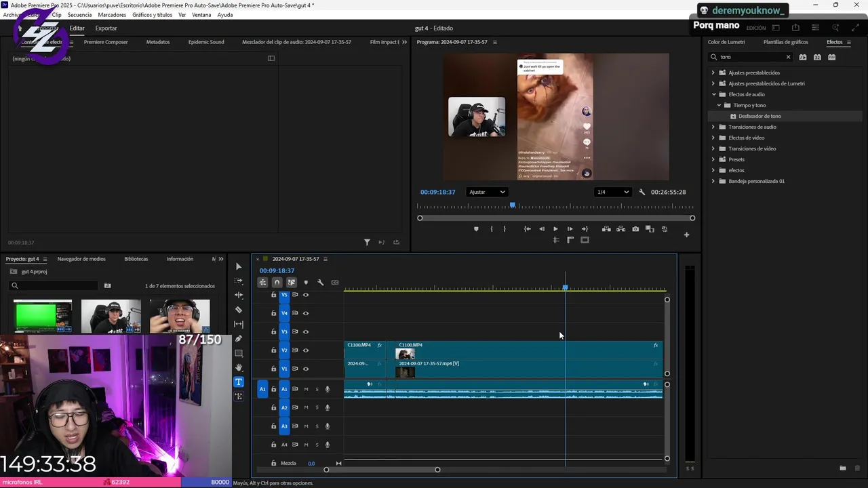Select the Rectangle tool
The height and width of the screenshot is (488, 868).
click(238, 353)
